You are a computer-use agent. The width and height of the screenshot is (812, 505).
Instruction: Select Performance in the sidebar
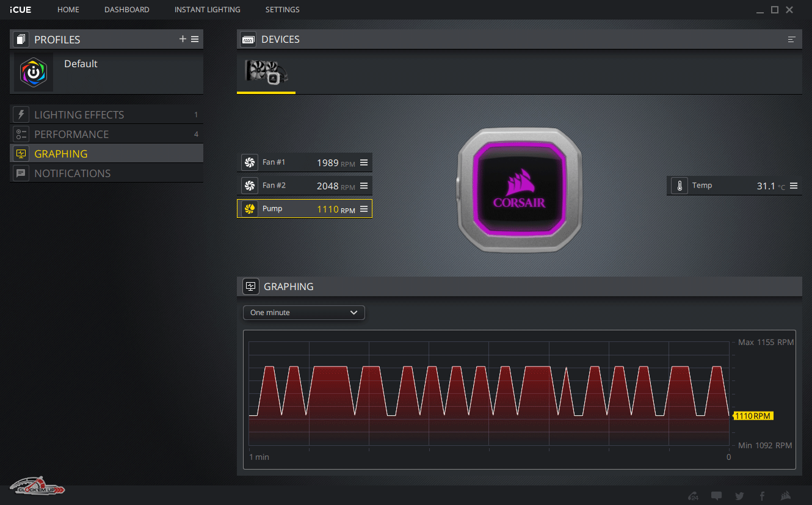pyautogui.click(x=107, y=134)
